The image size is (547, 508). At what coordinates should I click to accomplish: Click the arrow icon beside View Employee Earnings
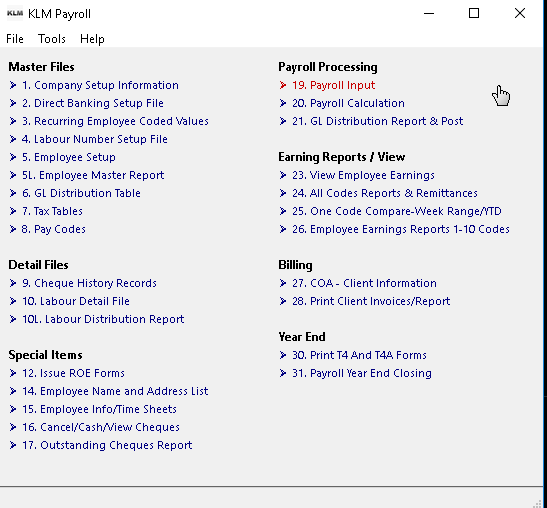(283, 175)
